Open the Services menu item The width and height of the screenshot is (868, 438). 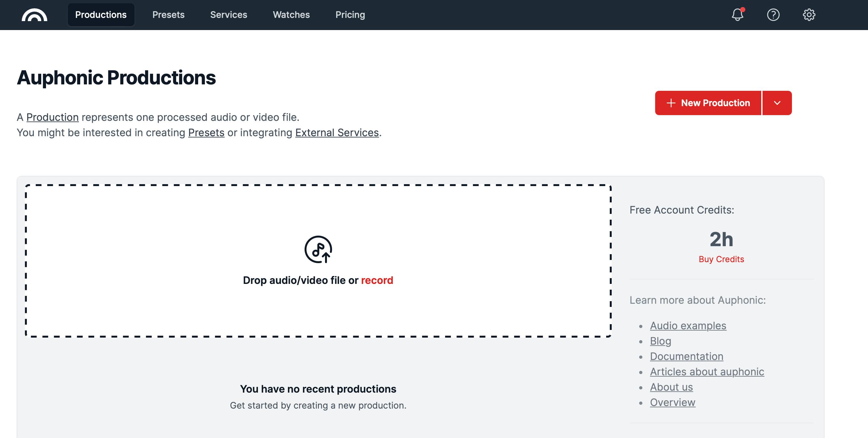point(229,15)
